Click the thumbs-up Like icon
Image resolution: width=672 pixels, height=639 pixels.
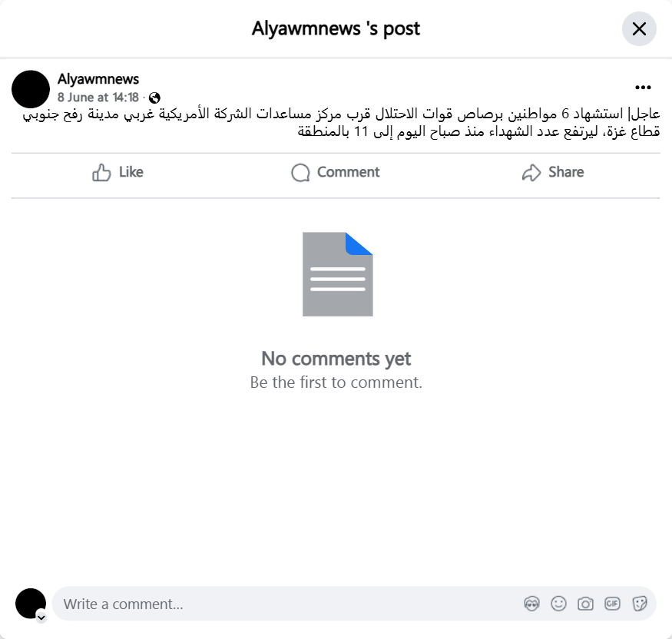pyautogui.click(x=101, y=172)
